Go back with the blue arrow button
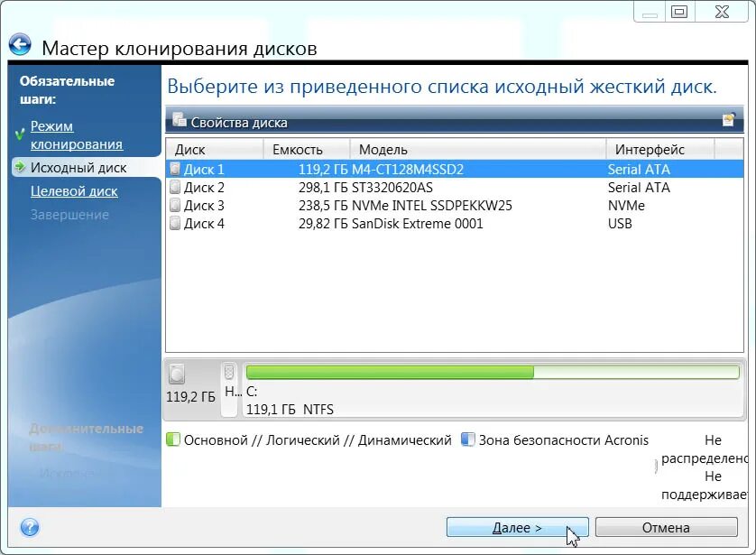Screen dimensions: 756x555 [20, 45]
